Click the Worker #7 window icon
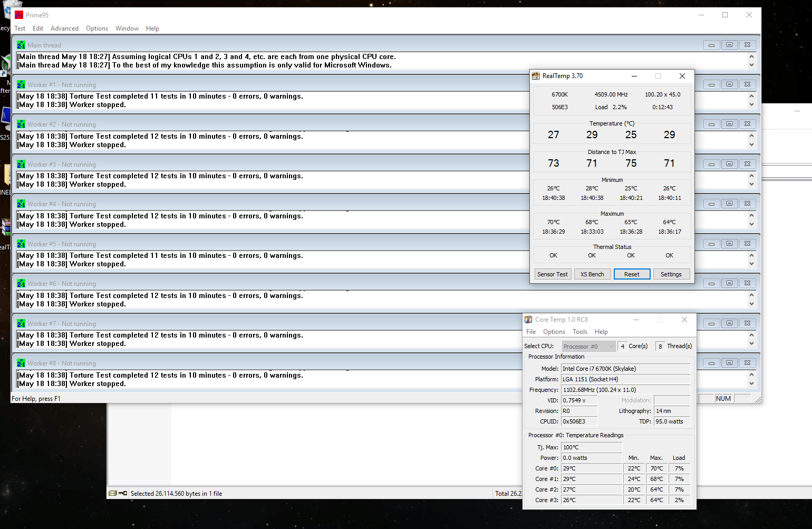The height and width of the screenshot is (529, 812). (21, 324)
